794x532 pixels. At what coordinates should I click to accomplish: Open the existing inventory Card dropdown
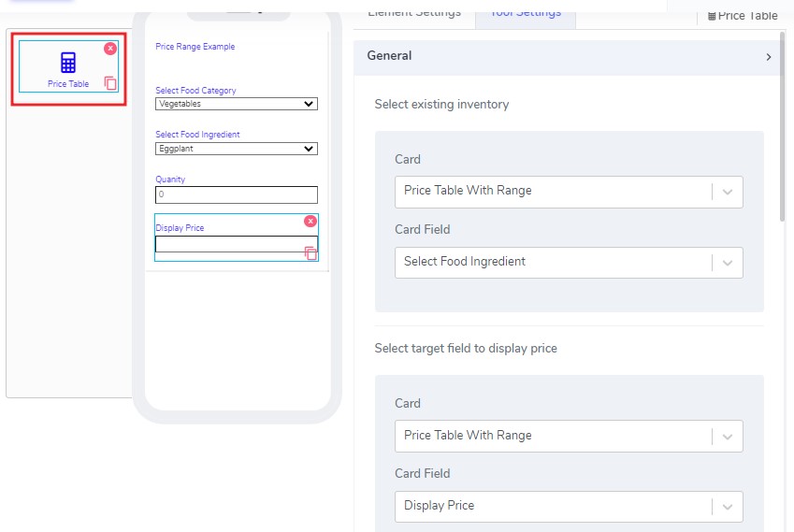[x=569, y=191]
